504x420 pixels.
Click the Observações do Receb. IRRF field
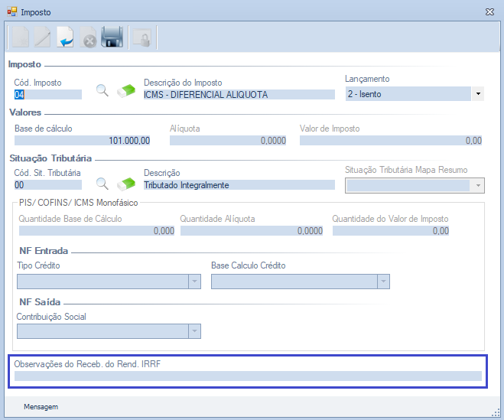click(x=248, y=376)
